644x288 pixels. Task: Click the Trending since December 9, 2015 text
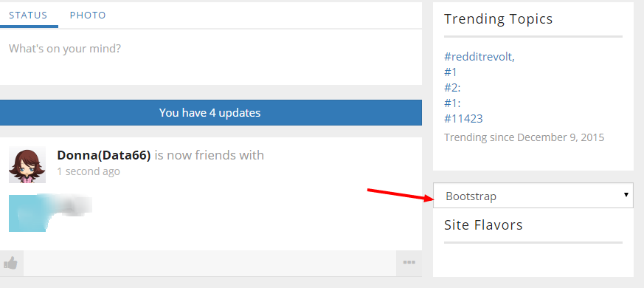524,137
